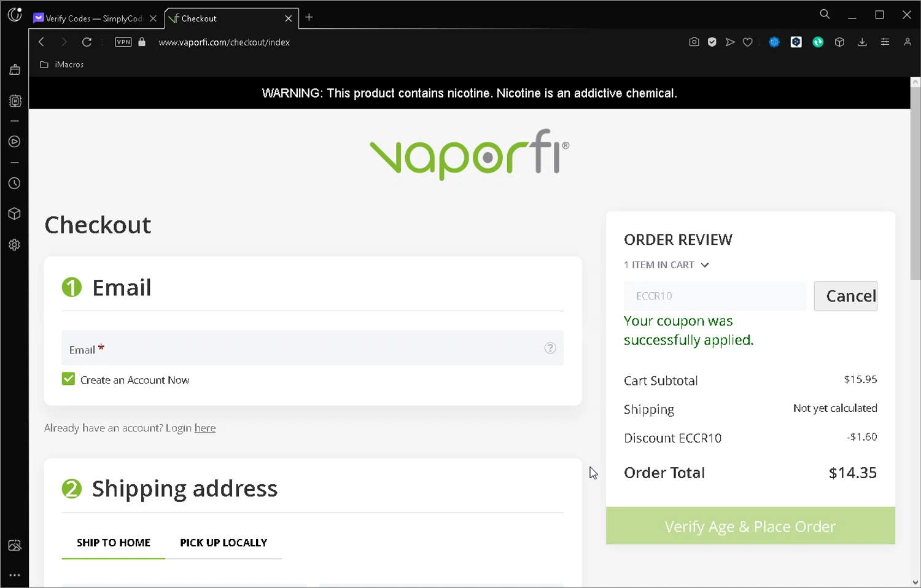Open sidebar pinboards image icon
The height and width of the screenshot is (588, 921).
point(15,545)
